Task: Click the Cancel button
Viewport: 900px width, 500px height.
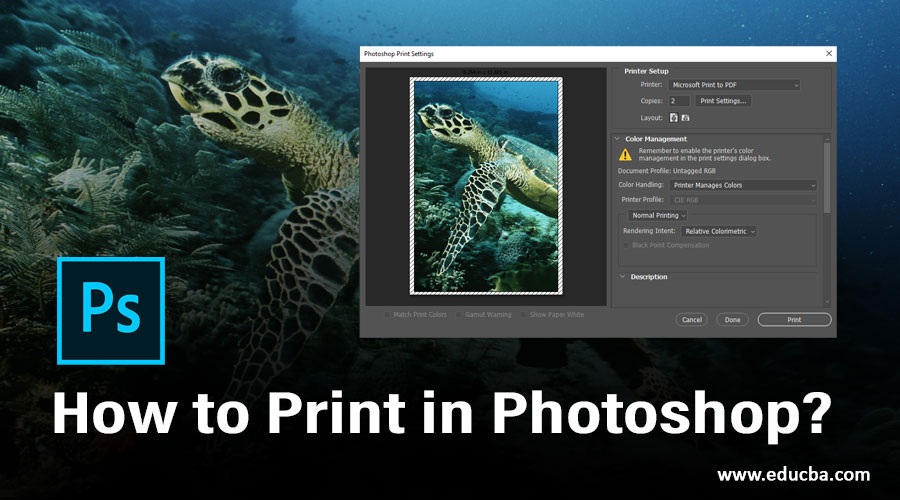Action: tap(692, 320)
